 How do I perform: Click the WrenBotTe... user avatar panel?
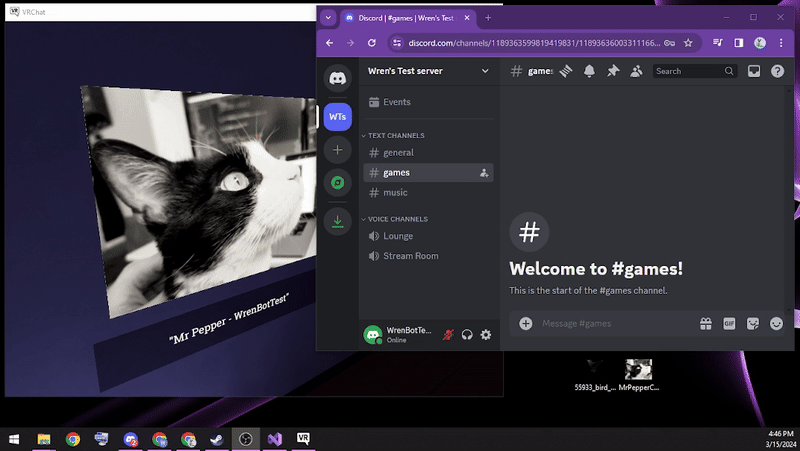pos(398,335)
